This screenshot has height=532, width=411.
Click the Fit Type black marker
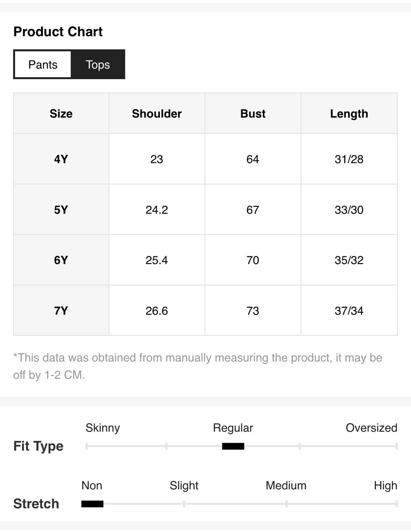tap(233, 446)
